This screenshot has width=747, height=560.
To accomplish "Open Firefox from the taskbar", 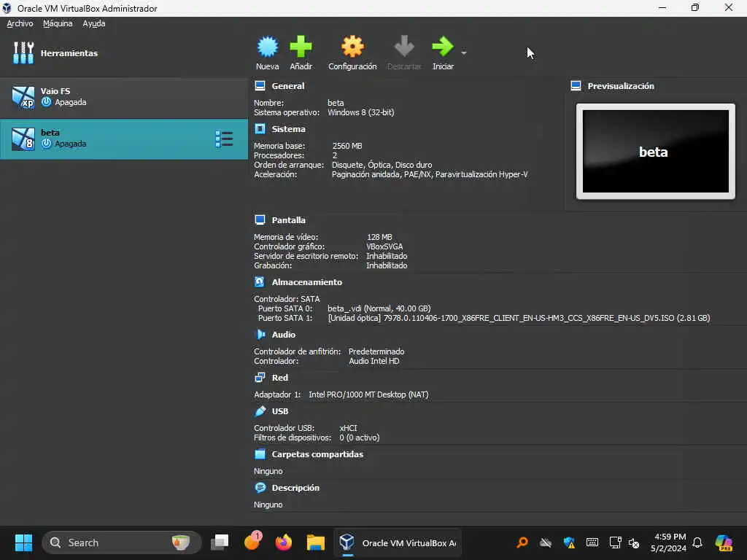I will point(284,542).
